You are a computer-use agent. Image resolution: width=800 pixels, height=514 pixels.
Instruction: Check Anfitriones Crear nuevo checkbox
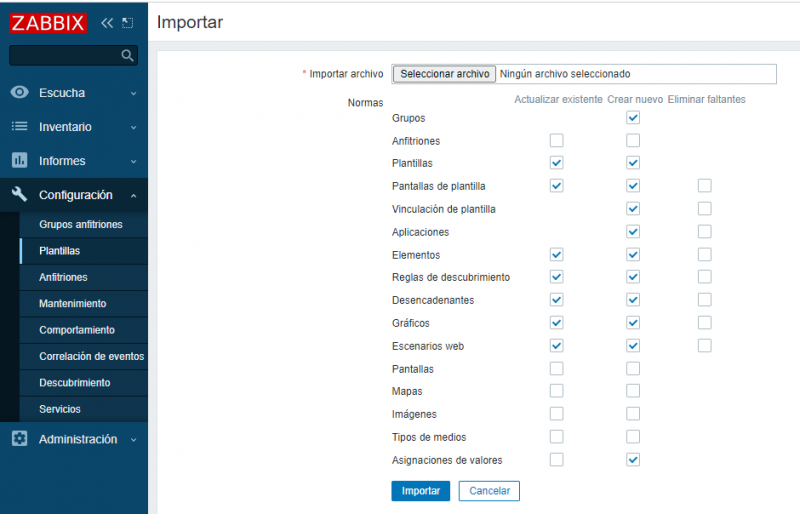pyautogui.click(x=633, y=140)
